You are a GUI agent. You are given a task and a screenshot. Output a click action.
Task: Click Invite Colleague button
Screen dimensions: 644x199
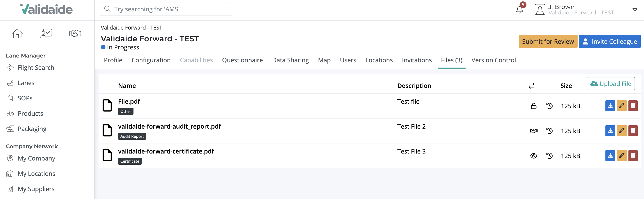point(610,41)
